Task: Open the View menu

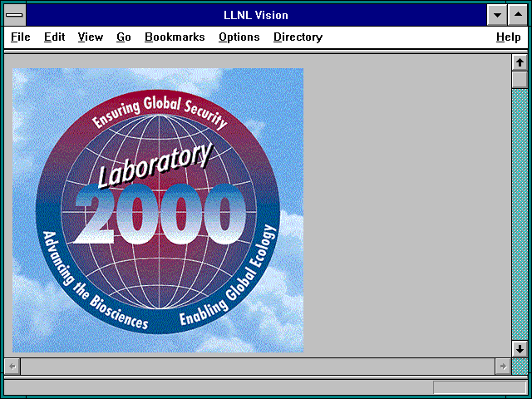Action: 91,37
